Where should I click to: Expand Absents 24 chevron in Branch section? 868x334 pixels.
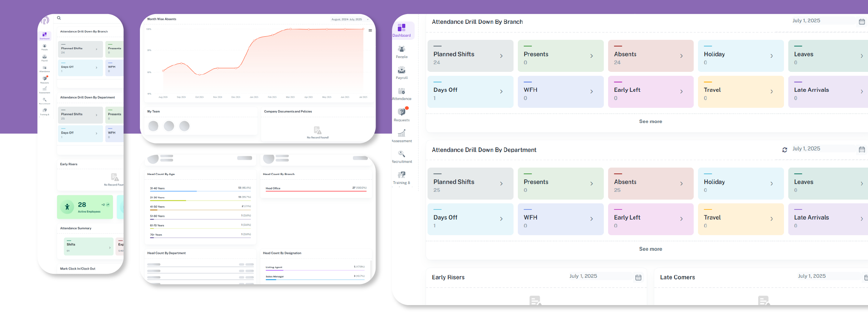pos(682,56)
